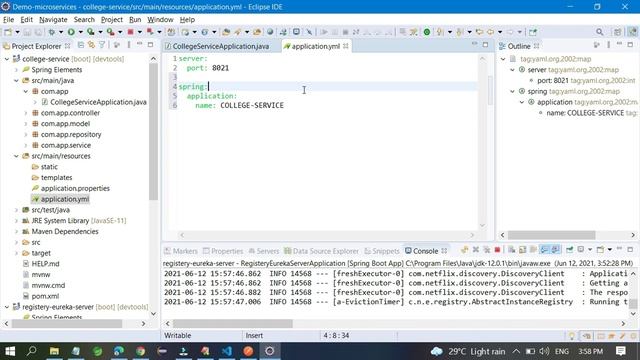Open the Window menu
Screen dimensions: 640x360
160,20
